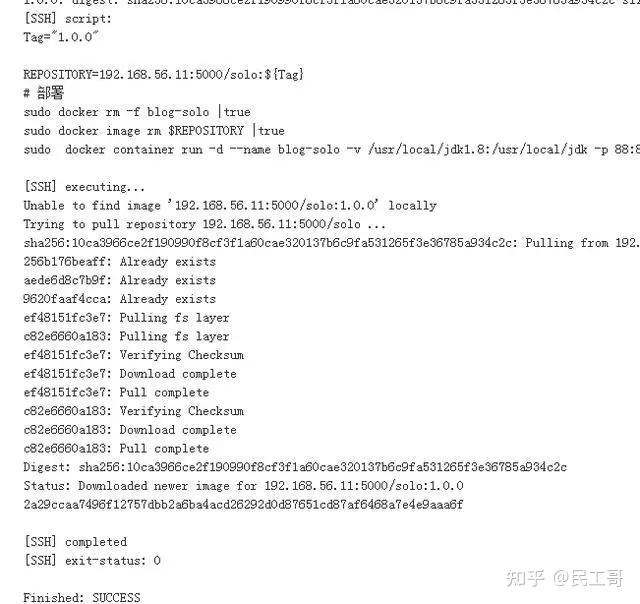
Task: Click 'Status: Downloaded newer image' line
Action: pyautogui.click(x=244, y=486)
